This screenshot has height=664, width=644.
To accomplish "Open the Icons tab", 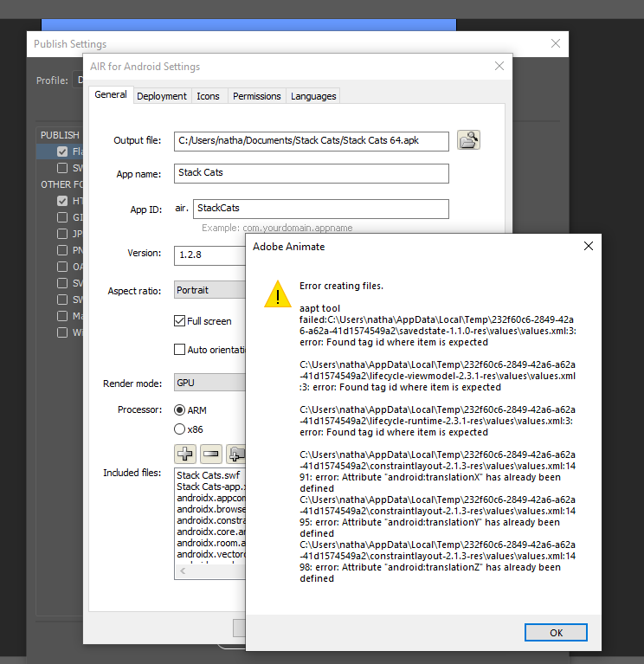I will (208, 96).
